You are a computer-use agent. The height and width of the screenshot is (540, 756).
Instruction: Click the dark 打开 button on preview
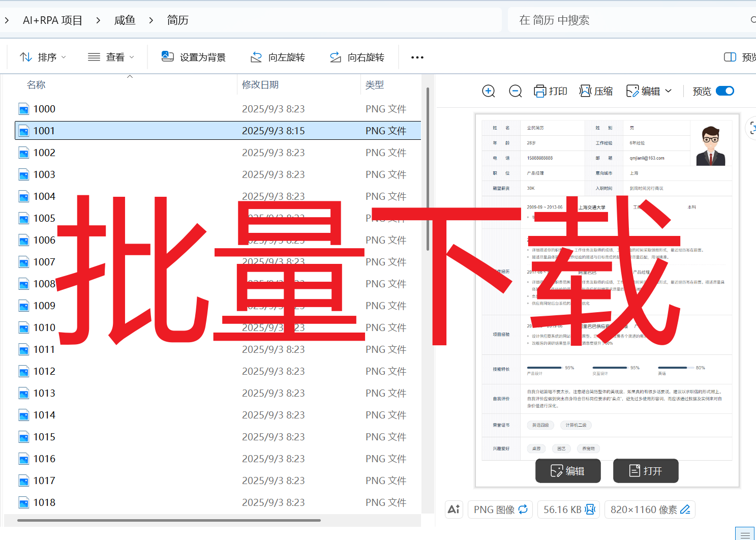coord(645,471)
